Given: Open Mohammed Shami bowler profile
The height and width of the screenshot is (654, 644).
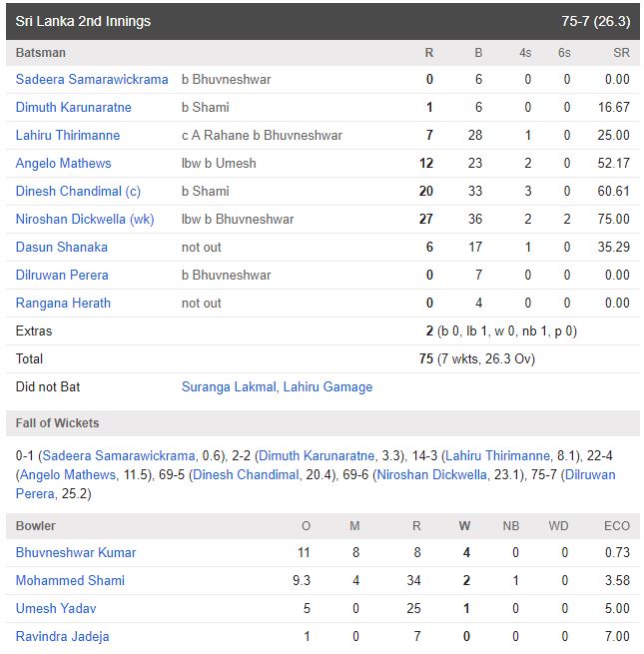Looking at the screenshot, I should 70,580.
